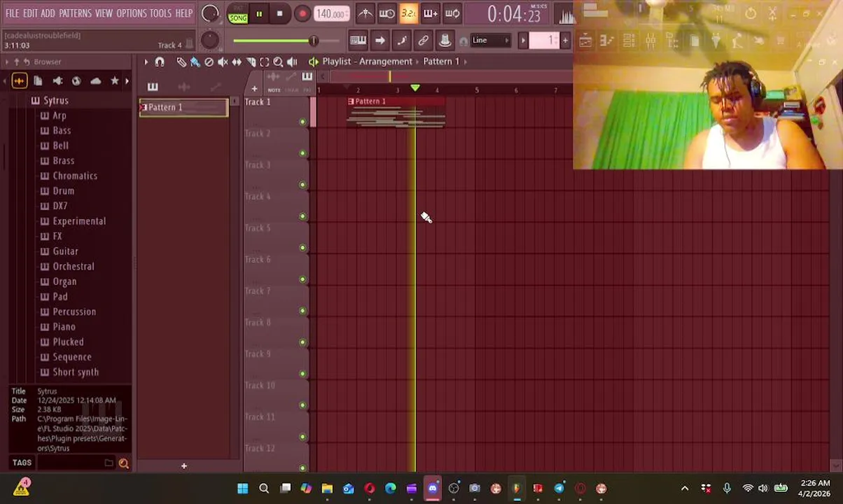Image resolution: width=843 pixels, height=504 pixels.
Task: Select the Mute tool in playlist toolbar
Action: pyautogui.click(x=223, y=62)
